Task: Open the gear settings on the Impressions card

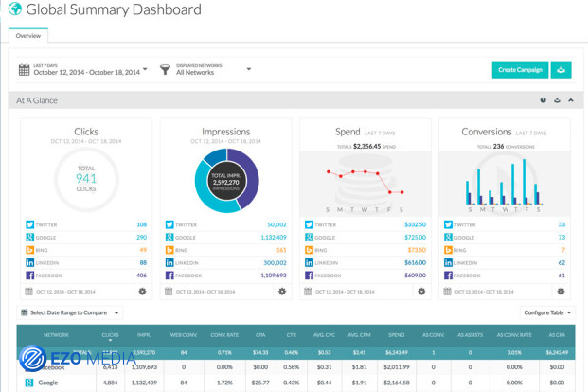Action: click(x=282, y=292)
